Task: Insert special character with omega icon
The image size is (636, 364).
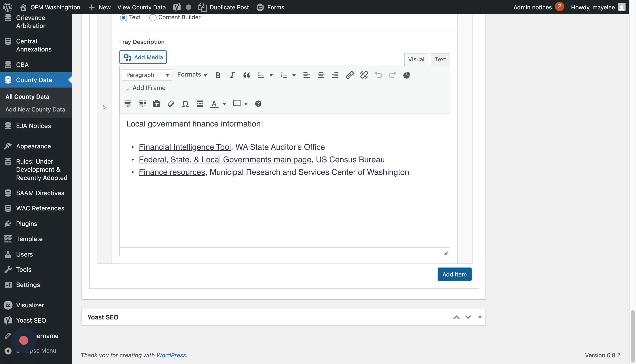Action: point(185,104)
